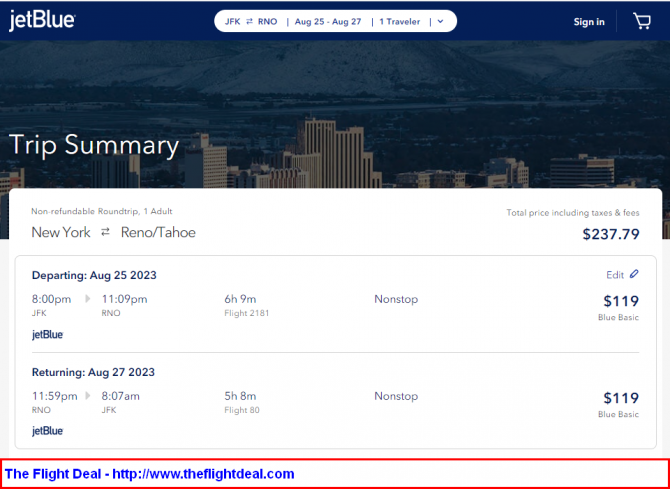Click Flight 2181 text
Image resolution: width=670 pixels, height=489 pixels.
[247, 313]
